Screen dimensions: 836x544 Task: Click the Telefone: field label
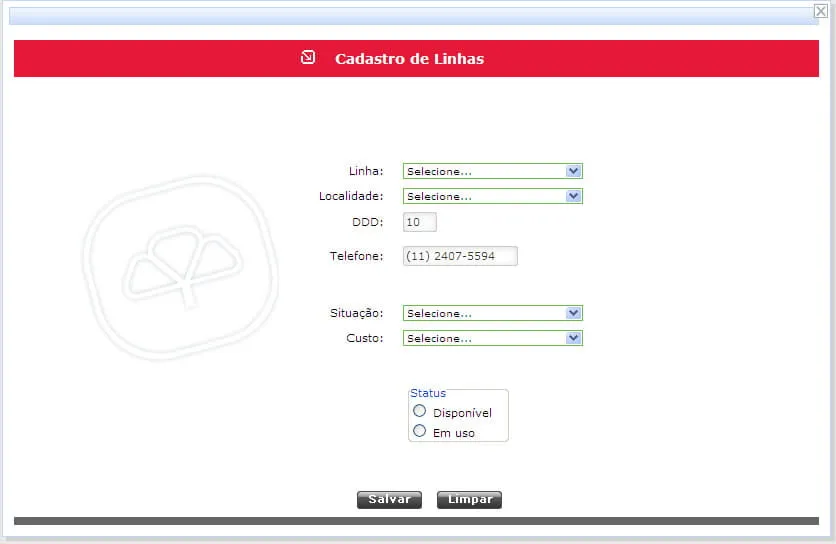[x=356, y=256]
